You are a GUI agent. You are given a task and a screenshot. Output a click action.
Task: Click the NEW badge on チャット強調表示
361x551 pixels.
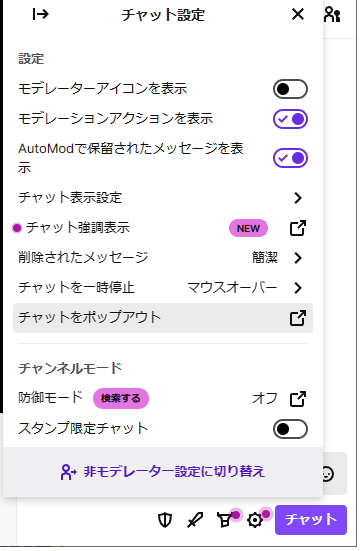tap(250, 230)
